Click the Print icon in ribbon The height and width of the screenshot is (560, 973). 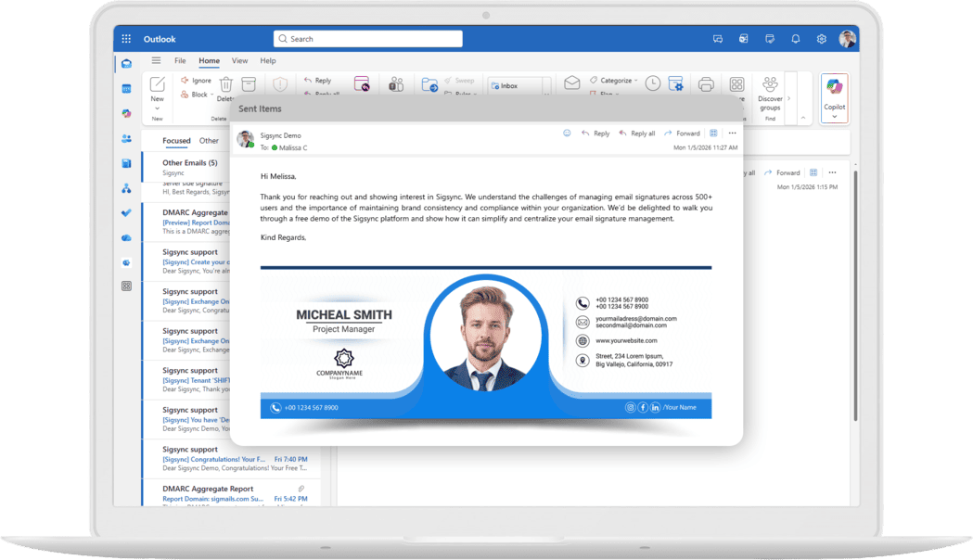(x=706, y=84)
